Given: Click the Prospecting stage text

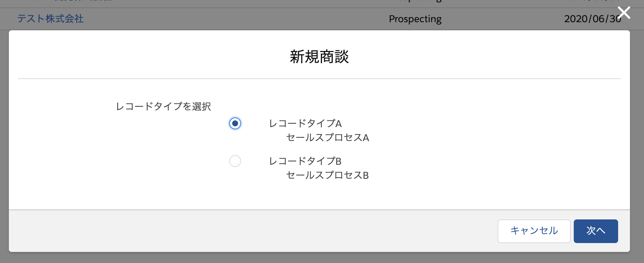Looking at the screenshot, I should click(415, 19).
